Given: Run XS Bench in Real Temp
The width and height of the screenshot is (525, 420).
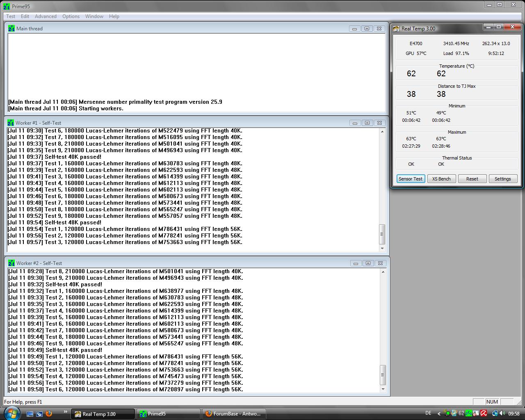Looking at the screenshot, I should click(x=441, y=179).
